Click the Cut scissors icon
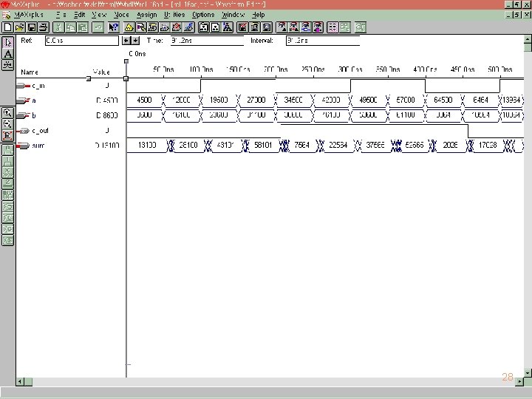 click(58, 27)
